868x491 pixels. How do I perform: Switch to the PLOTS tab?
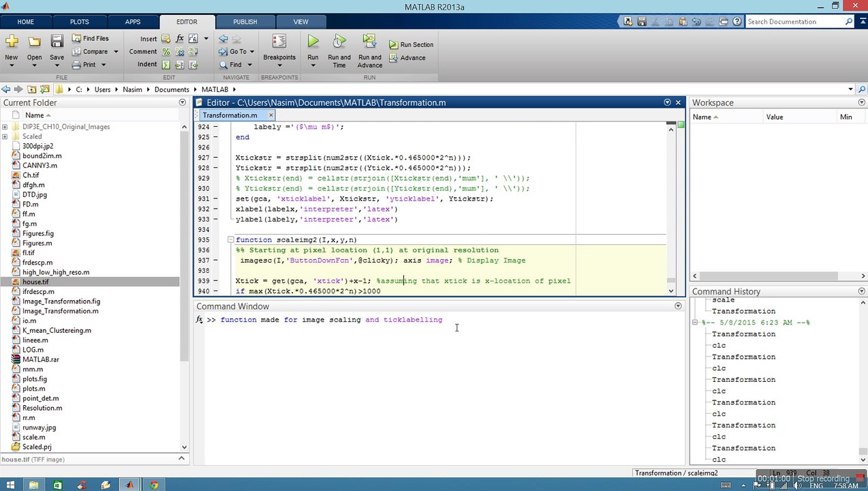pos(79,22)
